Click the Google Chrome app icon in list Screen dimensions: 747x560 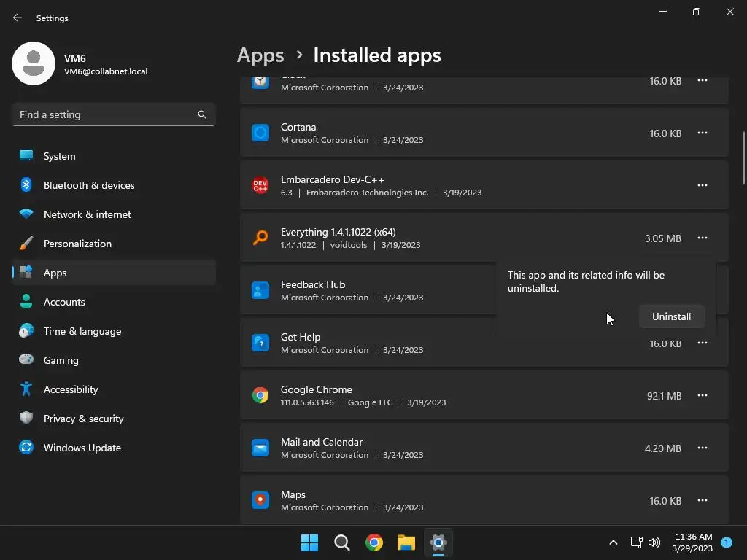point(260,396)
